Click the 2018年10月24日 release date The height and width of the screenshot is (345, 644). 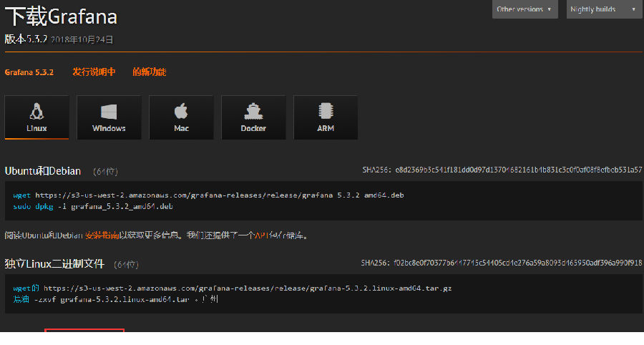[x=82, y=40]
